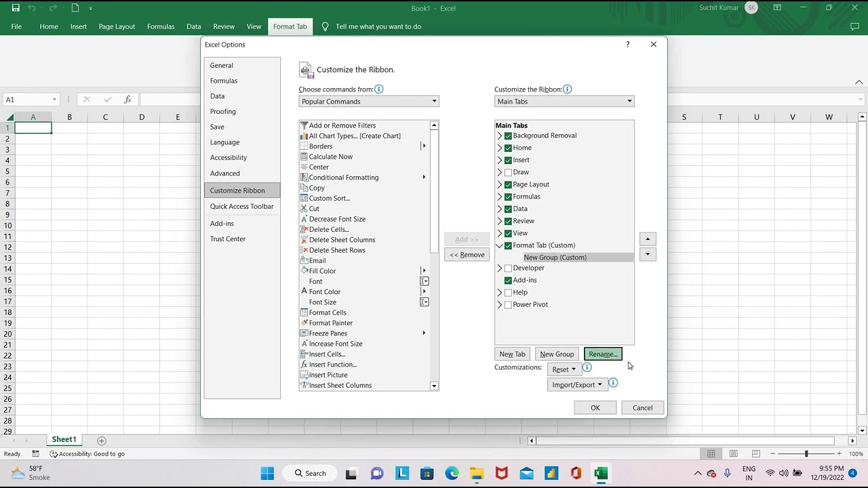
Task: Open the Advanced options category
Action: 242,174
